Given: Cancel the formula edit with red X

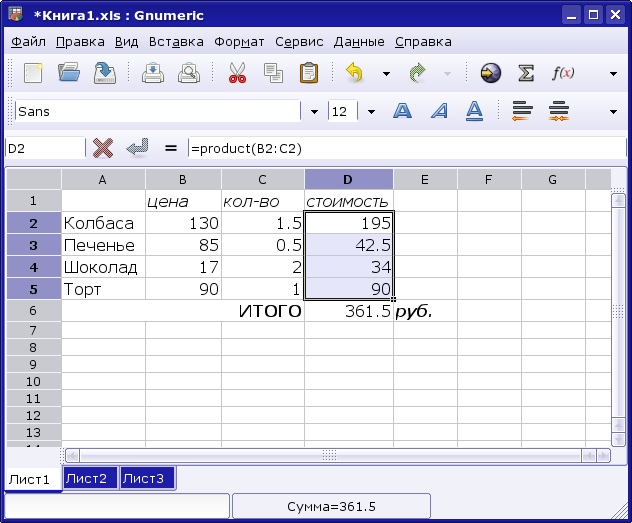Looking at the screenshot, I should 102,148.
